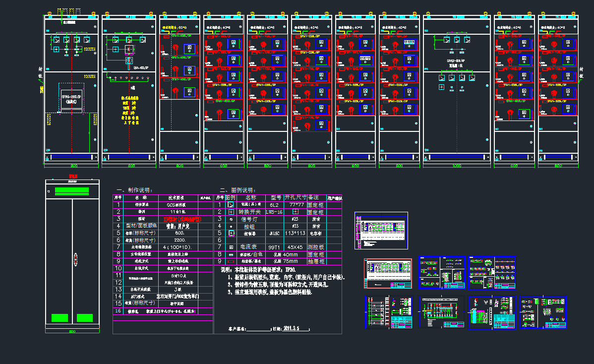Click the green nameplate atop the front-view cabinet
Image resolution: width=594 pixels, height=364 pixels.
pos(72,191)
